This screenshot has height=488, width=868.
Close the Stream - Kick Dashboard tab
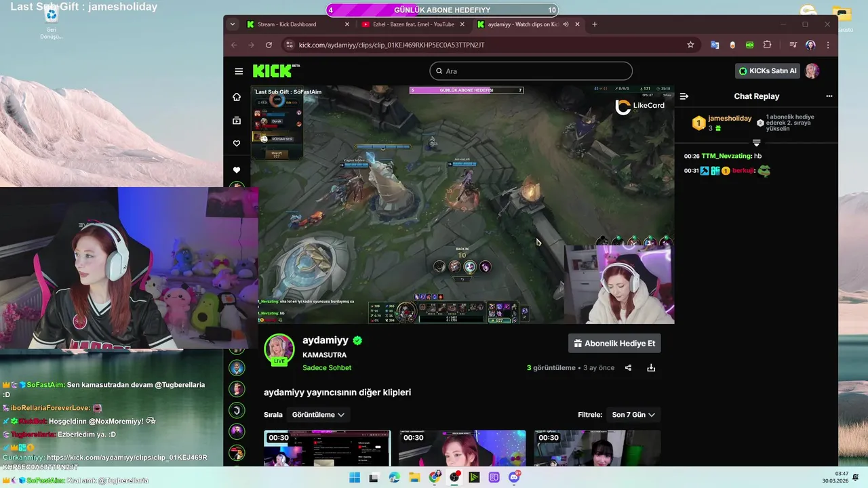click(x=347, y=24)
